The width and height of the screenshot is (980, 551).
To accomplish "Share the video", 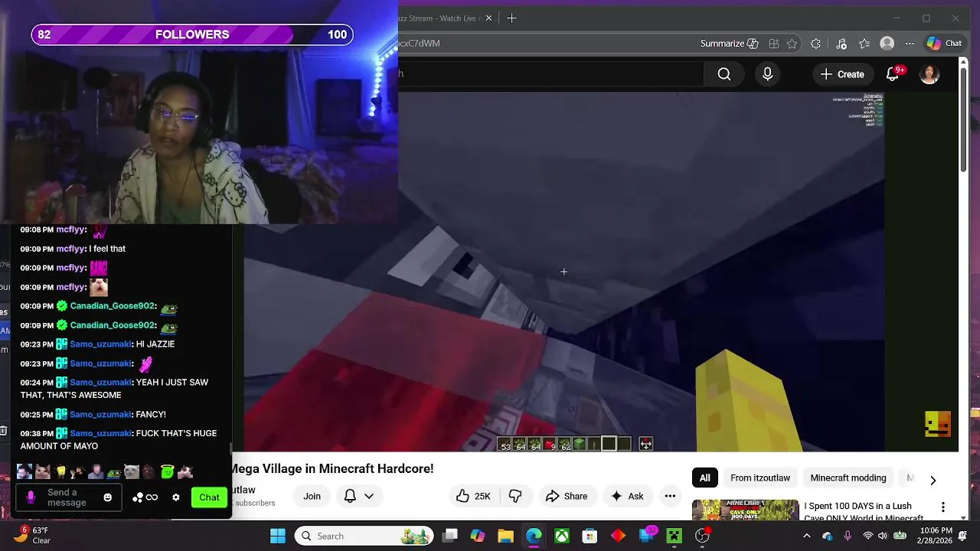I will [x=567, y=496].
